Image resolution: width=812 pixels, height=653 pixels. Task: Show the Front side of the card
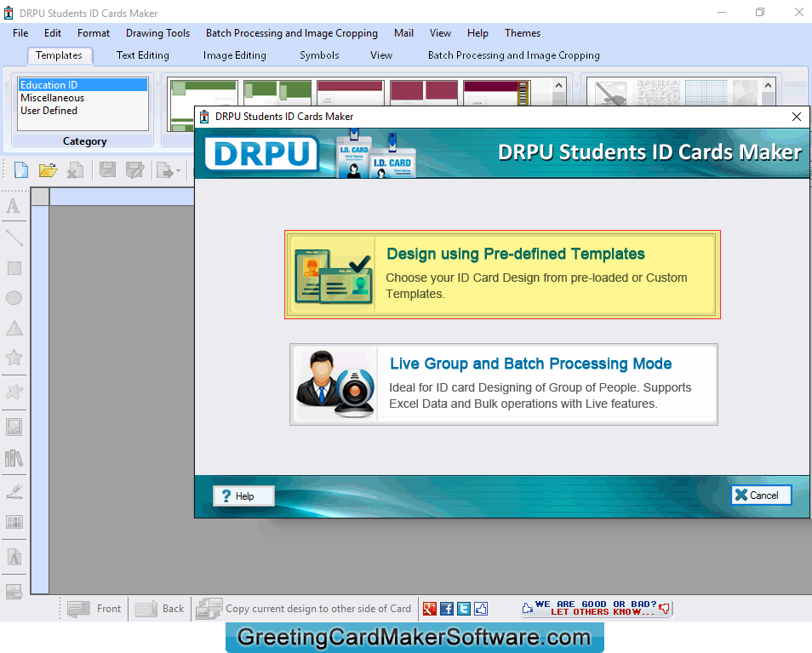click(94, 609)
